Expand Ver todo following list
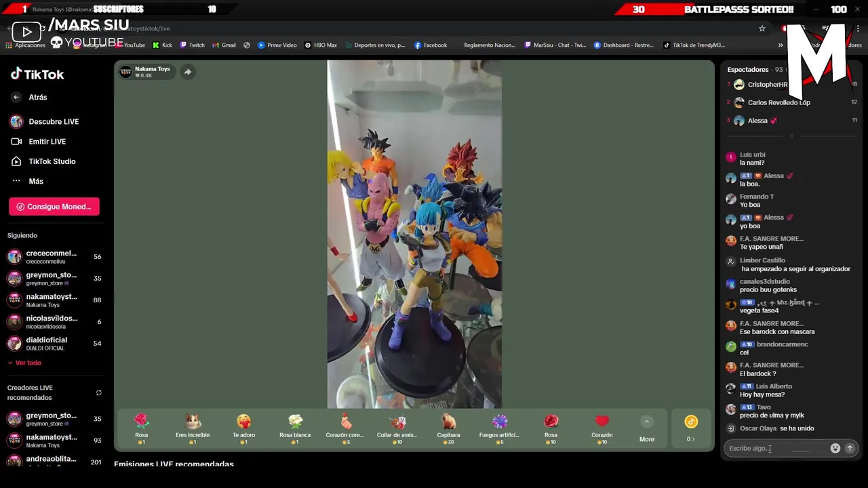Screen dimensions: 868x488 pos(24,363)
